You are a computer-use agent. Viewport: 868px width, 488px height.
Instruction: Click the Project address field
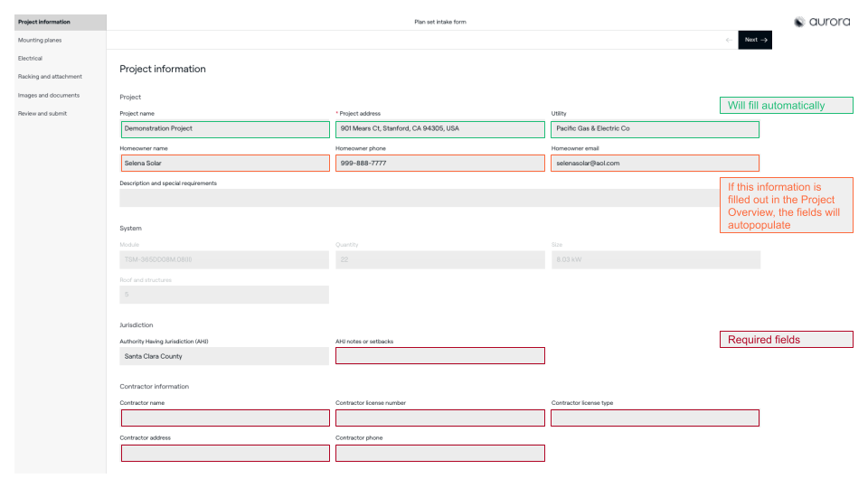(x=439, y=129)
